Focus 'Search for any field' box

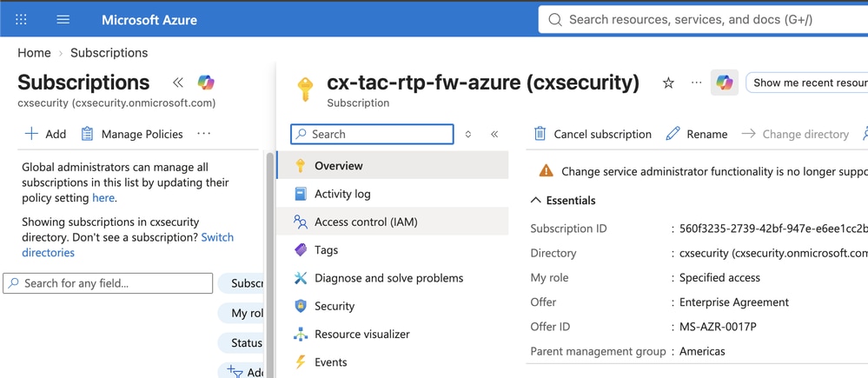click(108, 282)
